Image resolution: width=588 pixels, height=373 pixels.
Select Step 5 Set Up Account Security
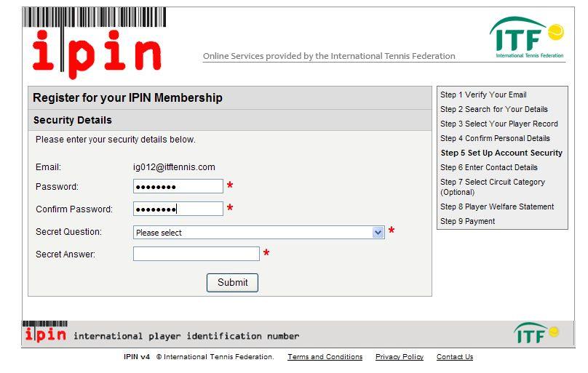(501, 153)
